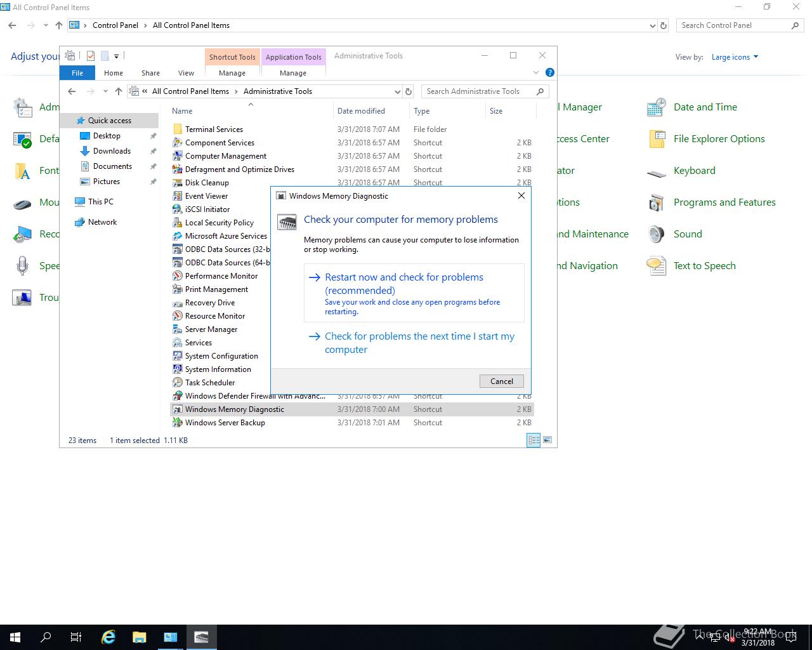The image size is (812, 650).
Task: Open the View ribbon tab
Action: click(x=186, y=73)
